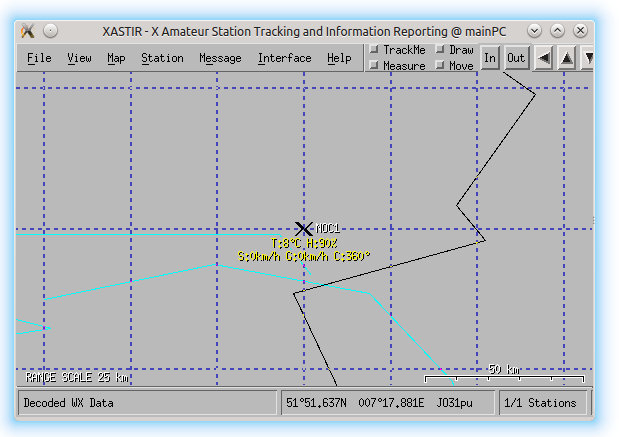The height and width of the screenshot is (437, 619).
Task: Expand the Interface menu
Action: pos(284,58)
